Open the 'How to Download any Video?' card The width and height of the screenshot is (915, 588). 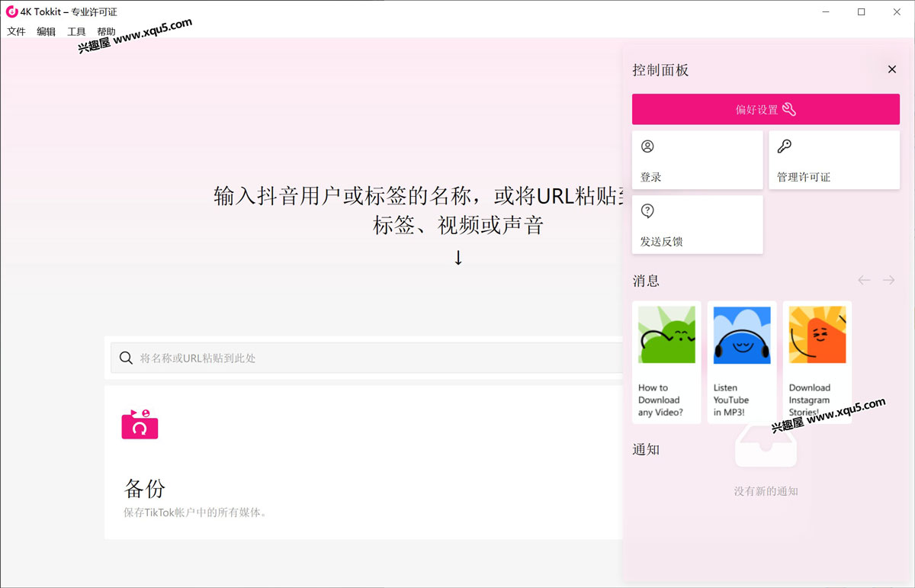666,362
